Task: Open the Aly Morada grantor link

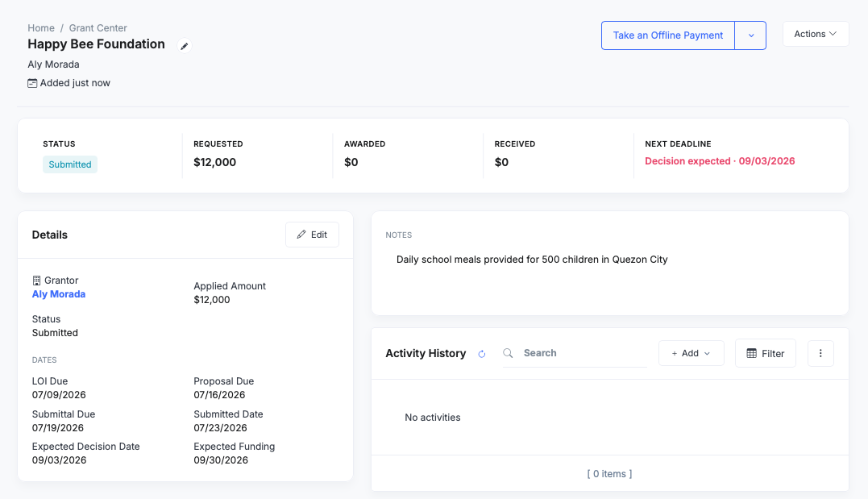Action: [59, 294]
